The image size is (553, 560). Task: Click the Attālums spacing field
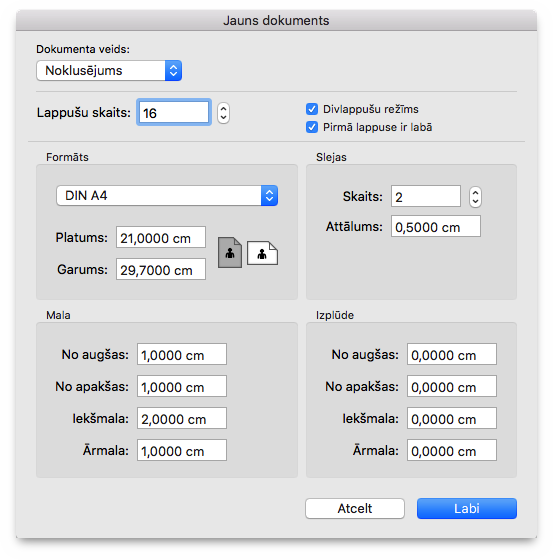point(436,226)
